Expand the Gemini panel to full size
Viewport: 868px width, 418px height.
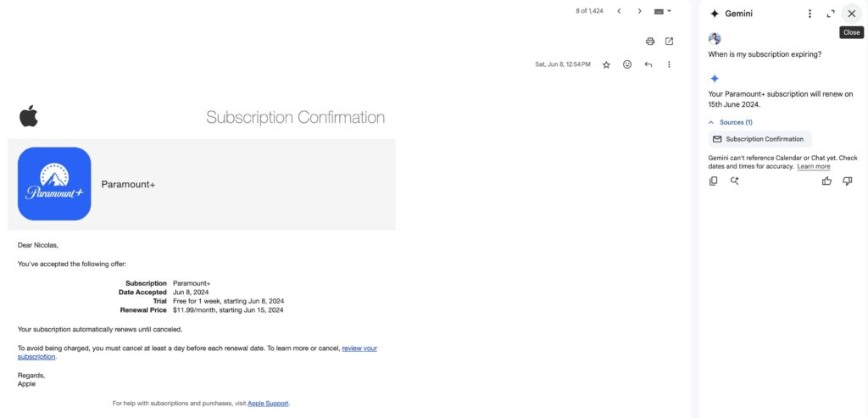(830, 14)
